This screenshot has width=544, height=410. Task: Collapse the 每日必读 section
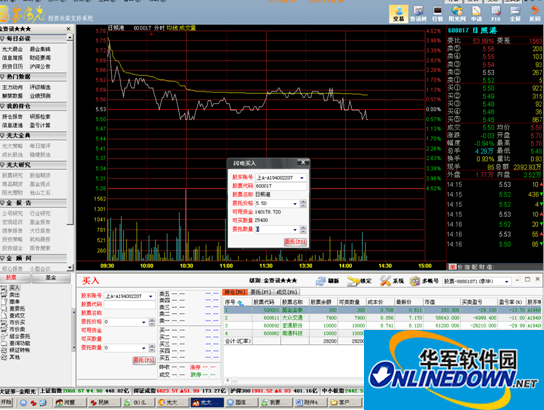click(3, 39)
